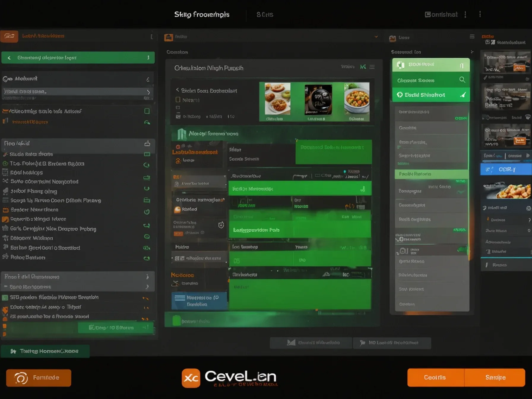
Task: Click the three-line icon in center title bar
Action: (x=372, y=67)
